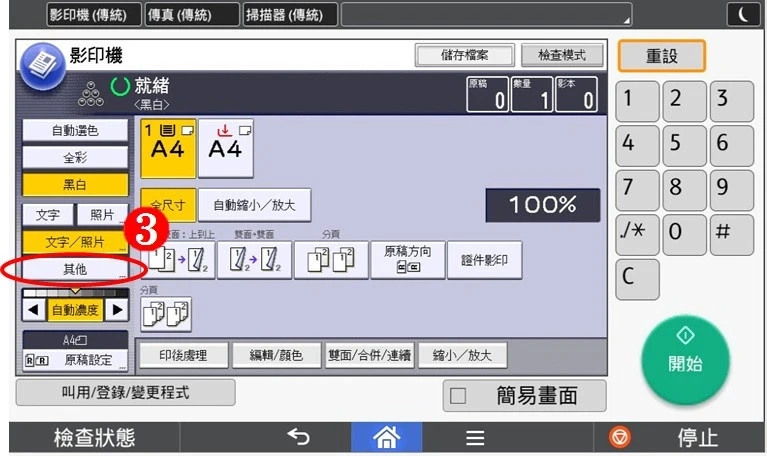Tap the sleep mode moon icon
Image resolution: width=767 pixels, height=456 pixels.
click(743, 14)
